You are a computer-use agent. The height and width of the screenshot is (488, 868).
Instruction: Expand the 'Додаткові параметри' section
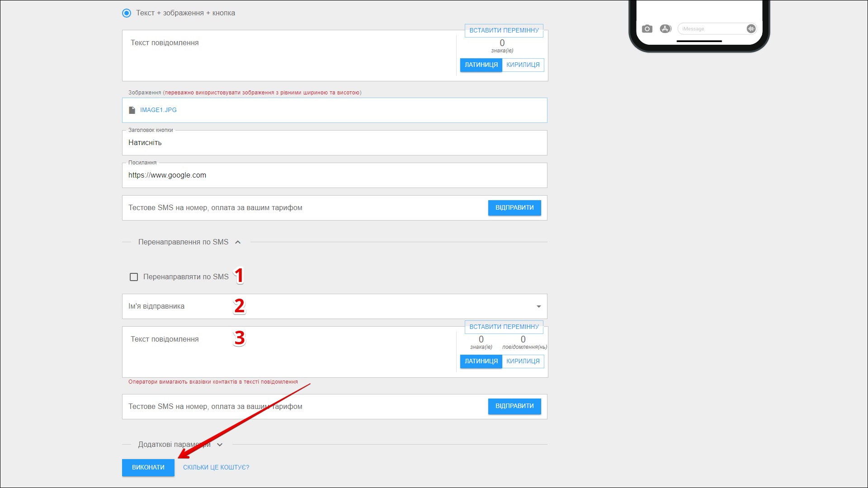[x=220, y=445]
